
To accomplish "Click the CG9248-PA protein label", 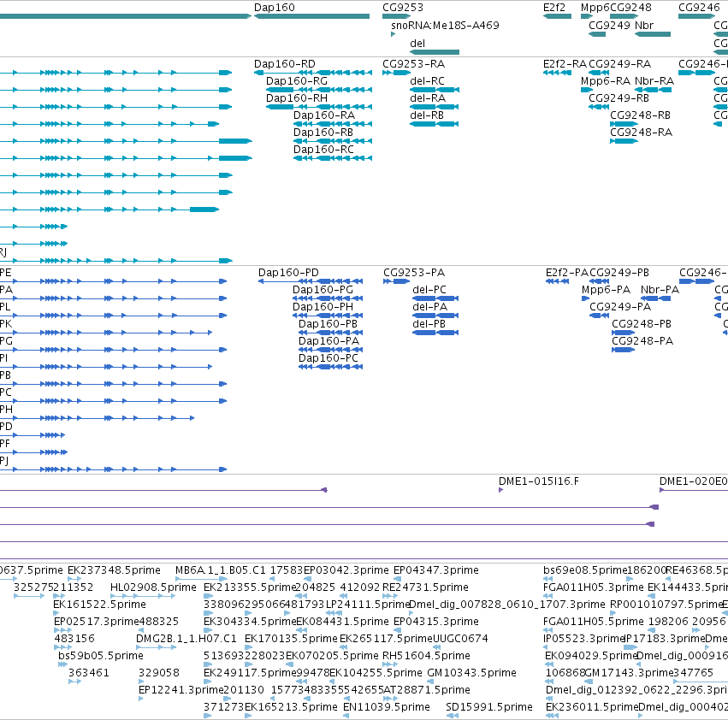I will 642,342.
